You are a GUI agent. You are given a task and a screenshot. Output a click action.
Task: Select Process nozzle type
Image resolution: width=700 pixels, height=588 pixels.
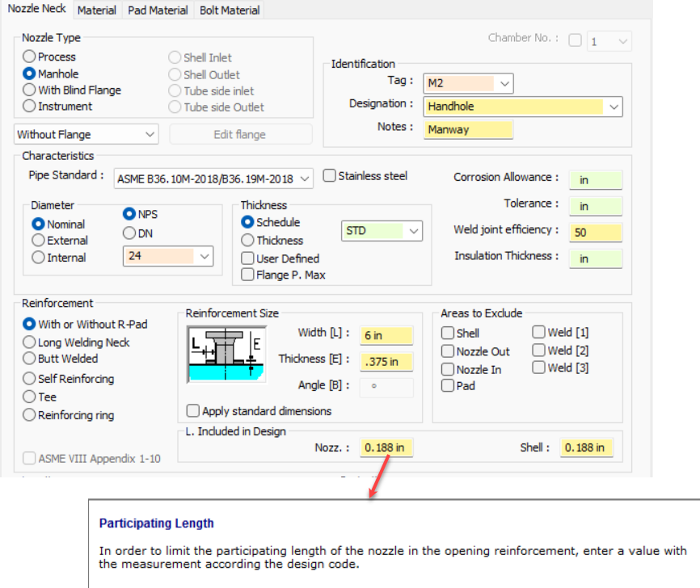[49, 57]
